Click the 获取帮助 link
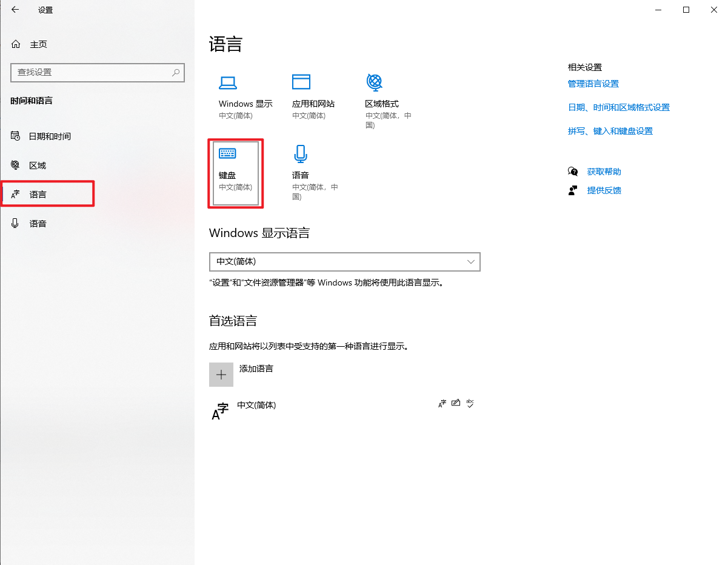This screenshot has height=565, width=728. click(x=604, y=172)
